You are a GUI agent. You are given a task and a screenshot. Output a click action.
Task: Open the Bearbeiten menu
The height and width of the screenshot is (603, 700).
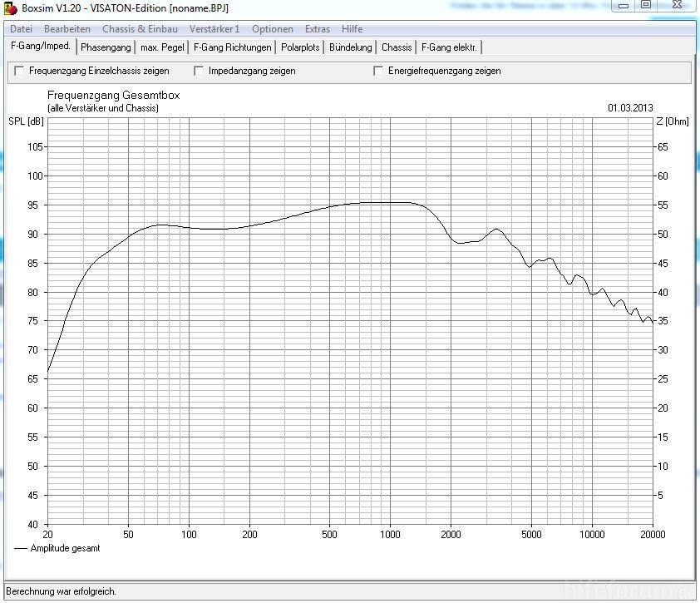click(67, 29)
